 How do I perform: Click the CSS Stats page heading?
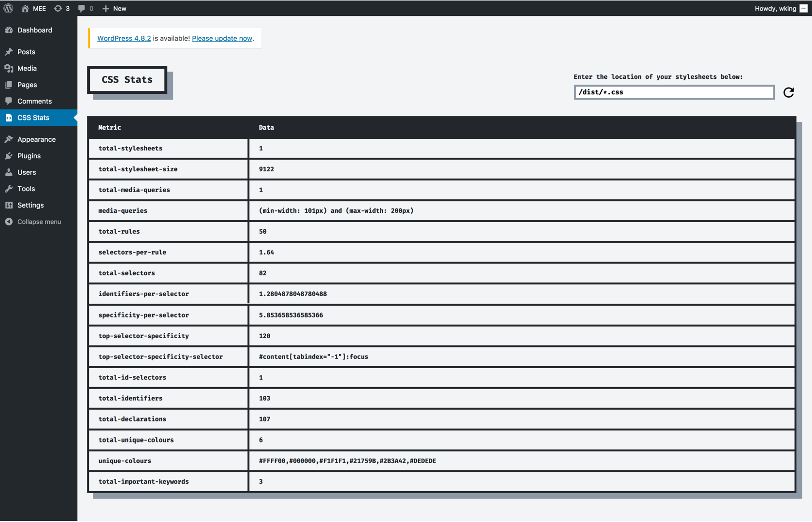tap(127, 79)
